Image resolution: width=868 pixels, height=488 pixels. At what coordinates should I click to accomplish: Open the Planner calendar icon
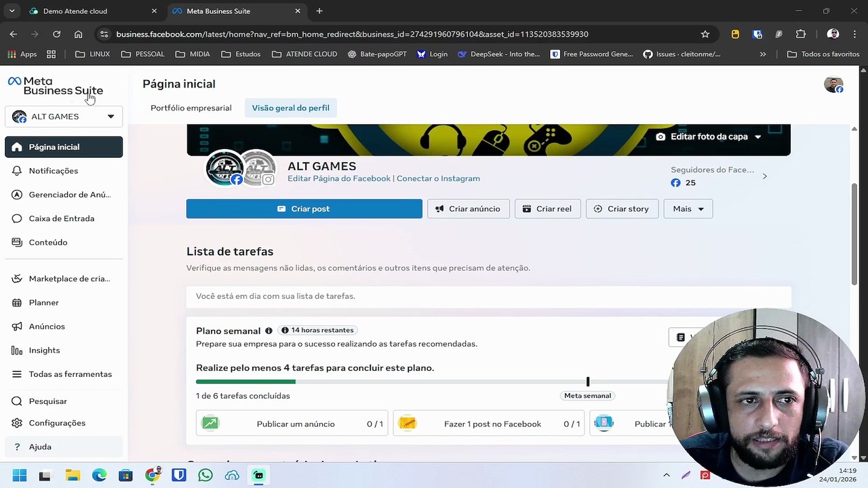17,302
